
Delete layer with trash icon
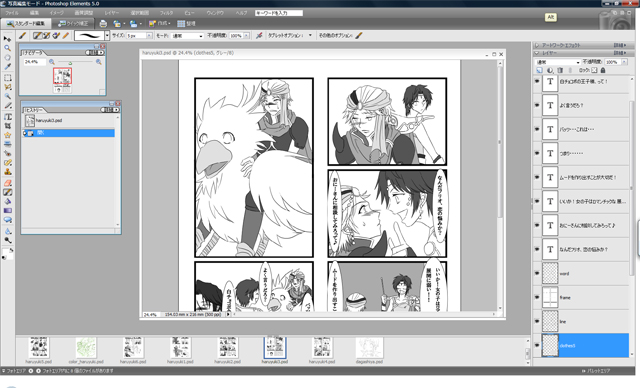click(x=560, y=70)
